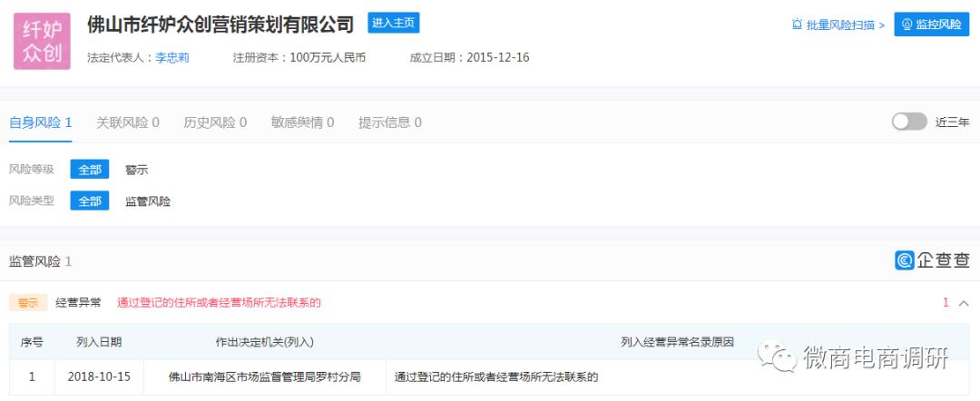
Task: Click the 批量风险扫描 link
Action: [x=846, y=25]
